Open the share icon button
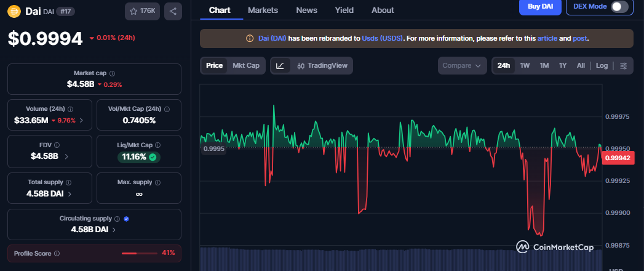The height and width of the screenshot is (271, 644). (x=173, y=11)
